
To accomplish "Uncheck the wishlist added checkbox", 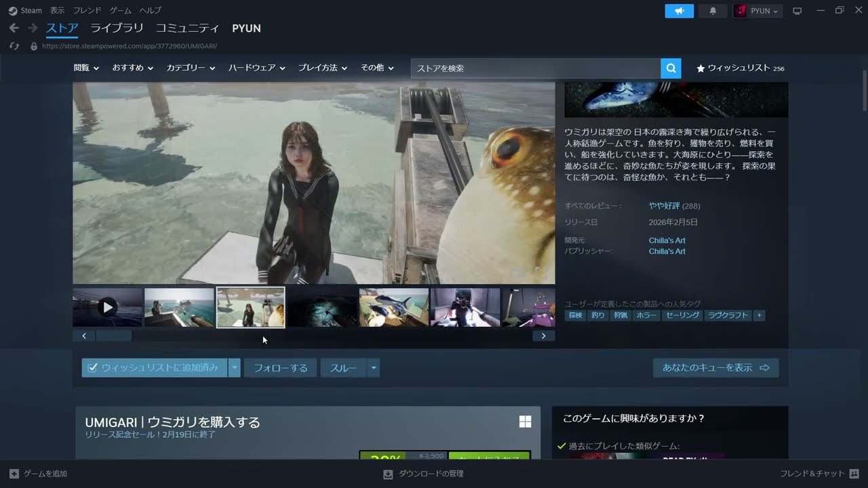I will click(x=93, y=367).
